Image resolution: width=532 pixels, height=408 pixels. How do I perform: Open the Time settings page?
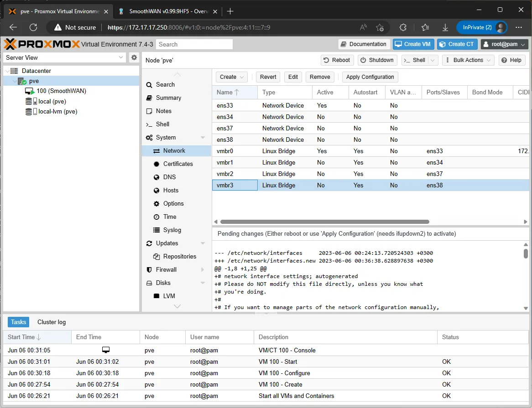tap(170, 217)
